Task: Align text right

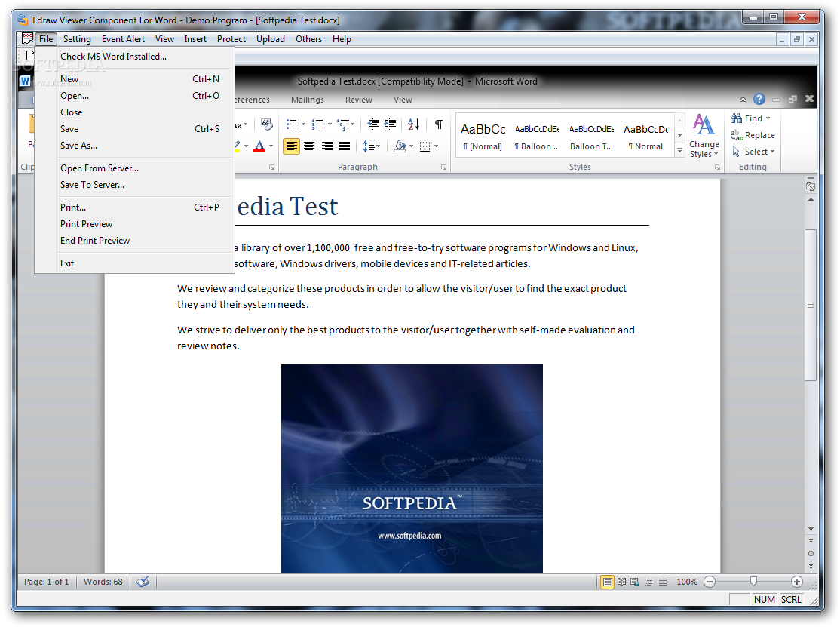Action: click(326, 146)
